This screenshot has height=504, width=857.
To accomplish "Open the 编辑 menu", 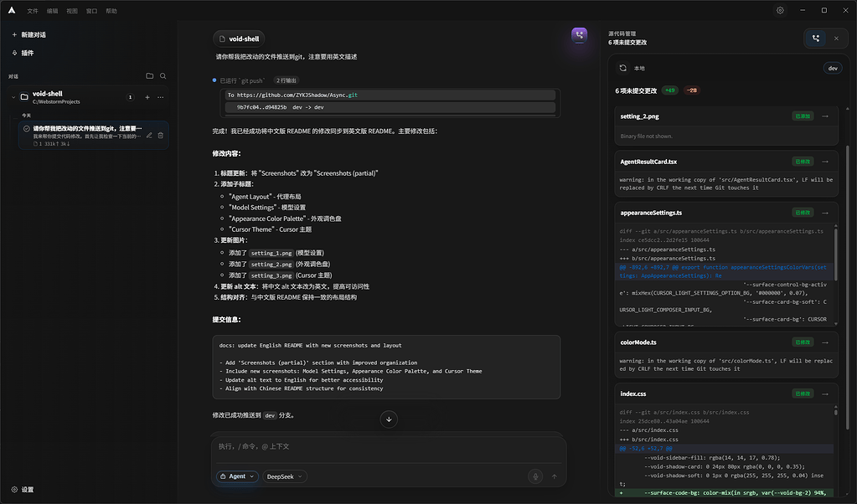I will click(53, 11).
